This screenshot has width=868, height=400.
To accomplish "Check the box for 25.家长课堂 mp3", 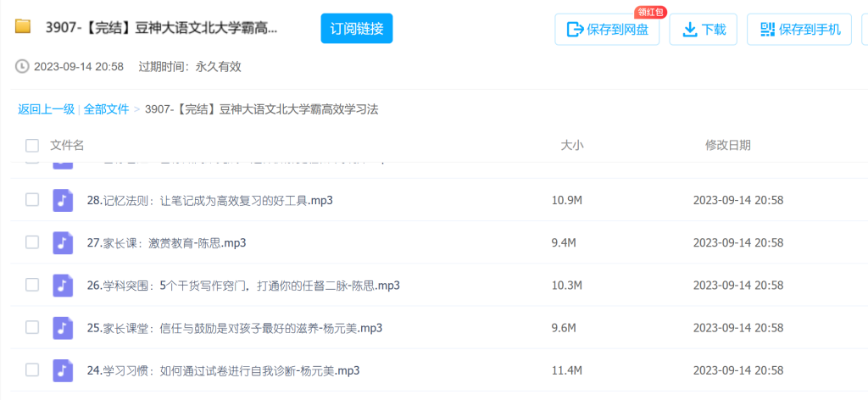I will 32,327.
